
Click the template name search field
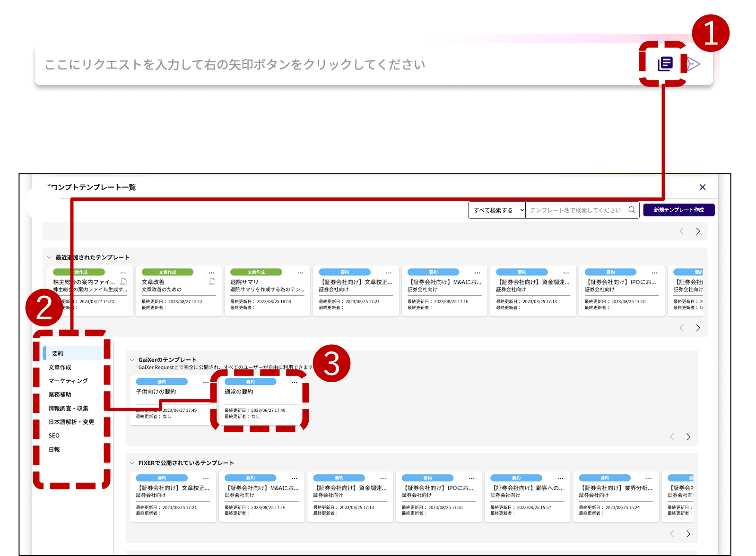coord(576,210)
